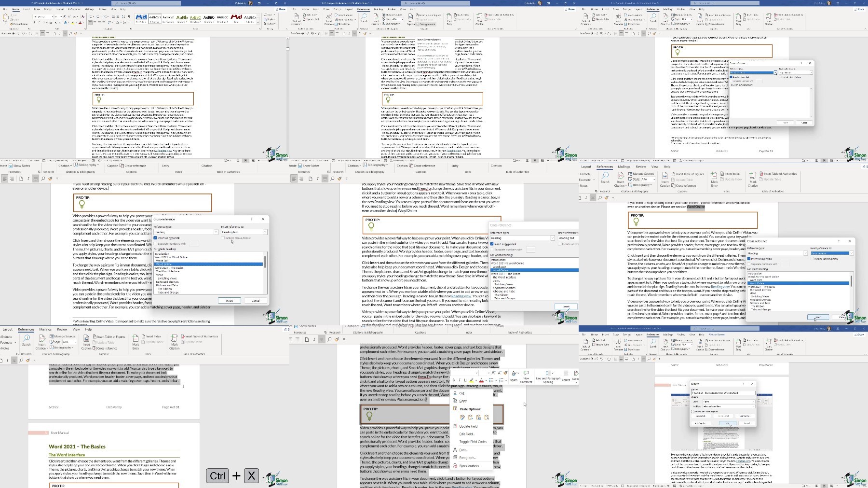The width and height of the screenshot is (868, 488).
Task: Click the Bullets icon on the mini toolbar
Action: coord(492,380)
